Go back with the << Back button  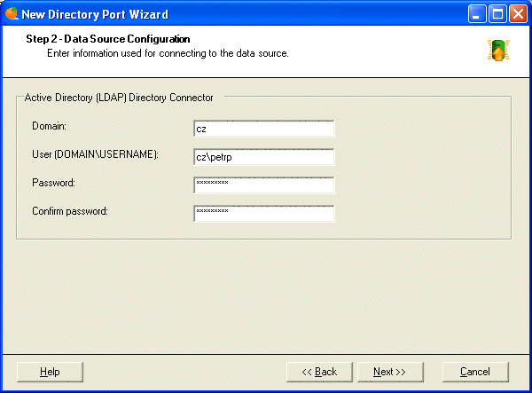pos(319,372)
